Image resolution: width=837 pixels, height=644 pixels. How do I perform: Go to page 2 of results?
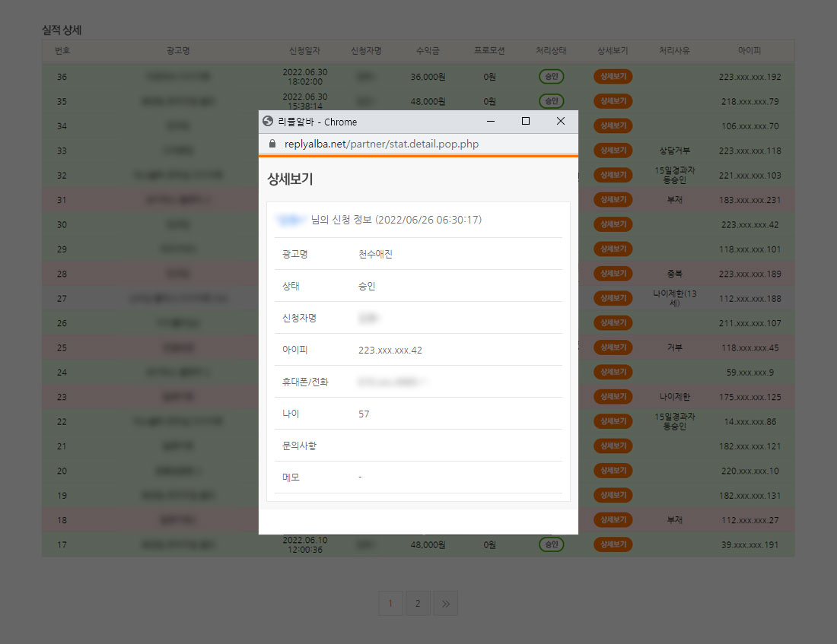tap(418, 604)
